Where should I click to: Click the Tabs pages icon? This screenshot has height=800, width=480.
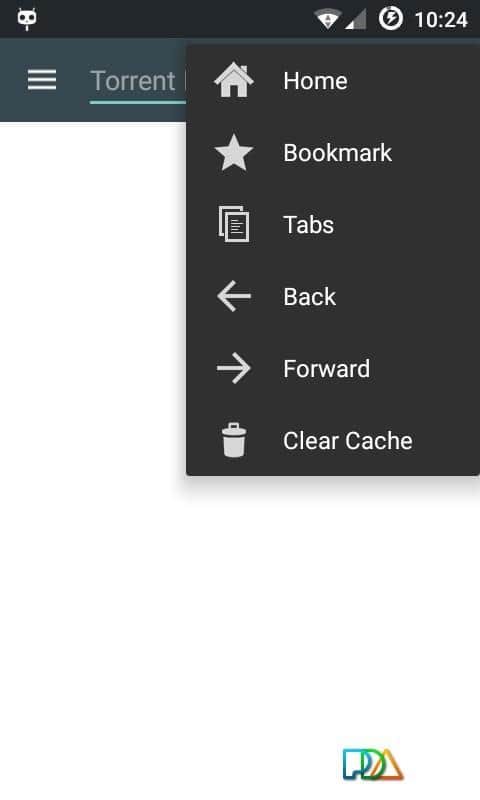click(x=234, y=224)
